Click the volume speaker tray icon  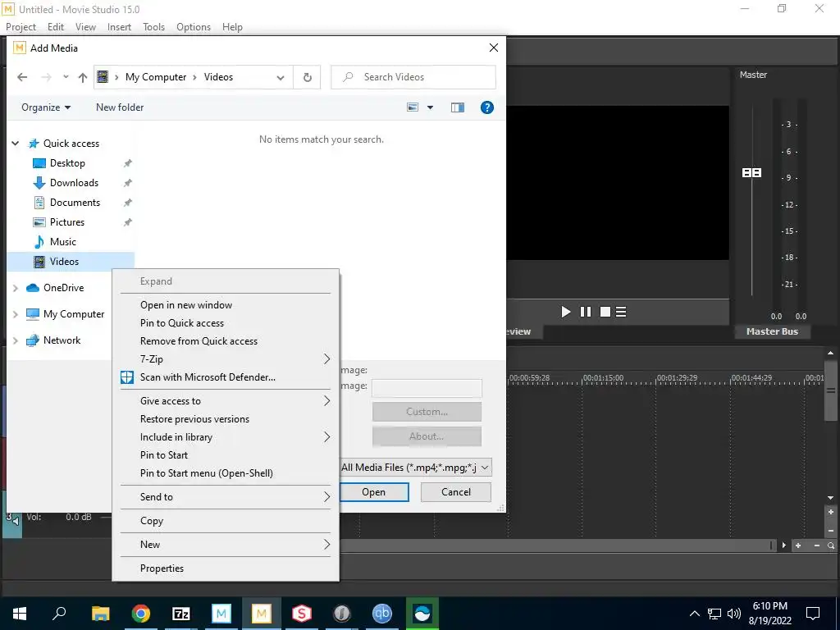click(734, 614)
